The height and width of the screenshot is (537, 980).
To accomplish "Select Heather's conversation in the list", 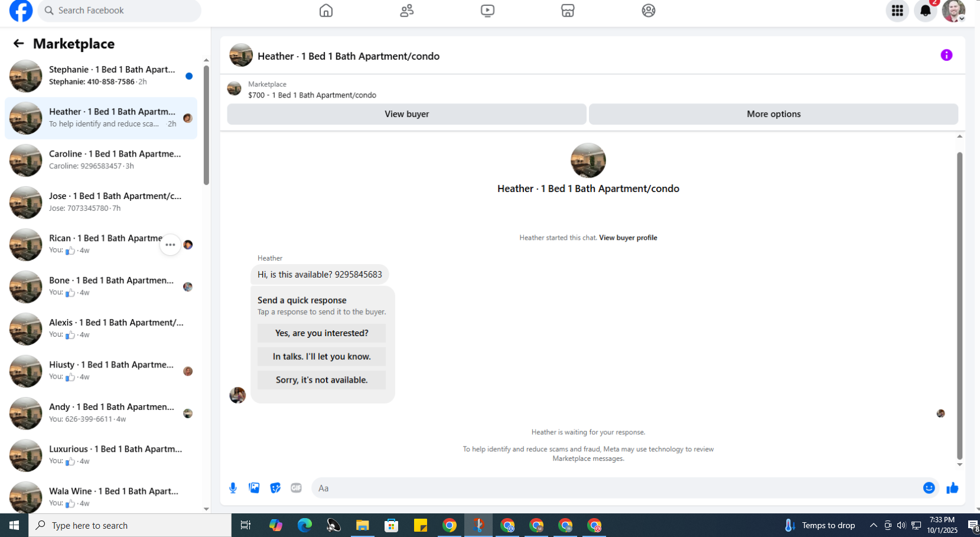I will [x=101, y=118].
